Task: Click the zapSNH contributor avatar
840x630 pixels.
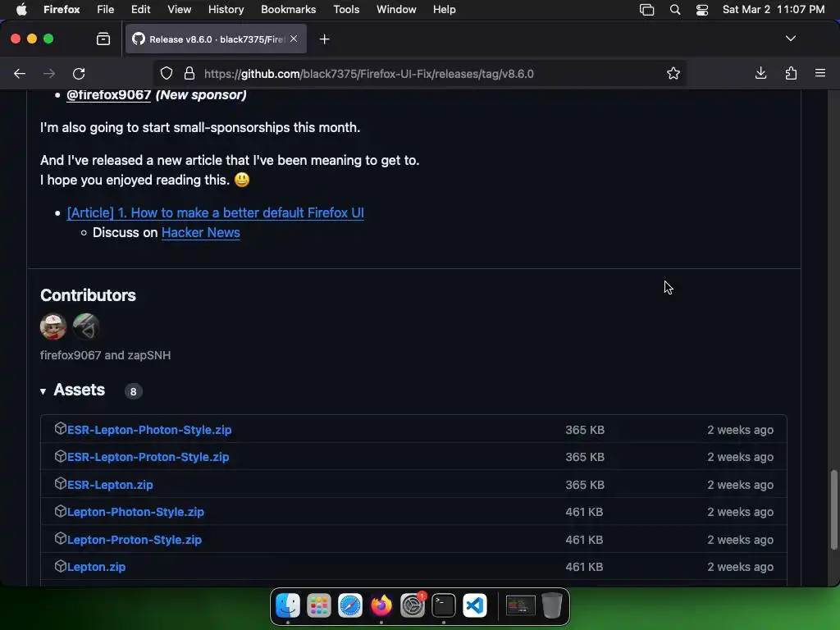Action: (85, 326)
